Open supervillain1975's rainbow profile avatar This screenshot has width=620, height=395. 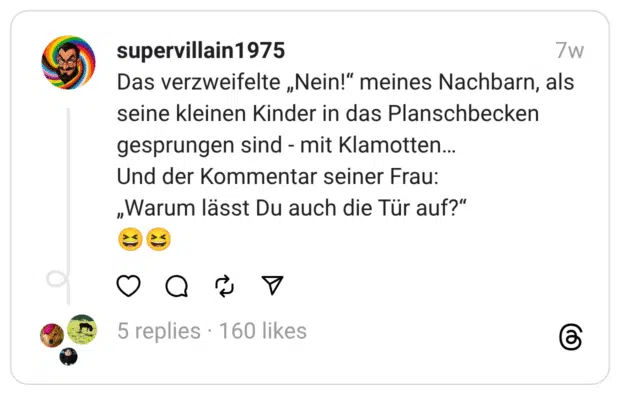tap(68, 62)
